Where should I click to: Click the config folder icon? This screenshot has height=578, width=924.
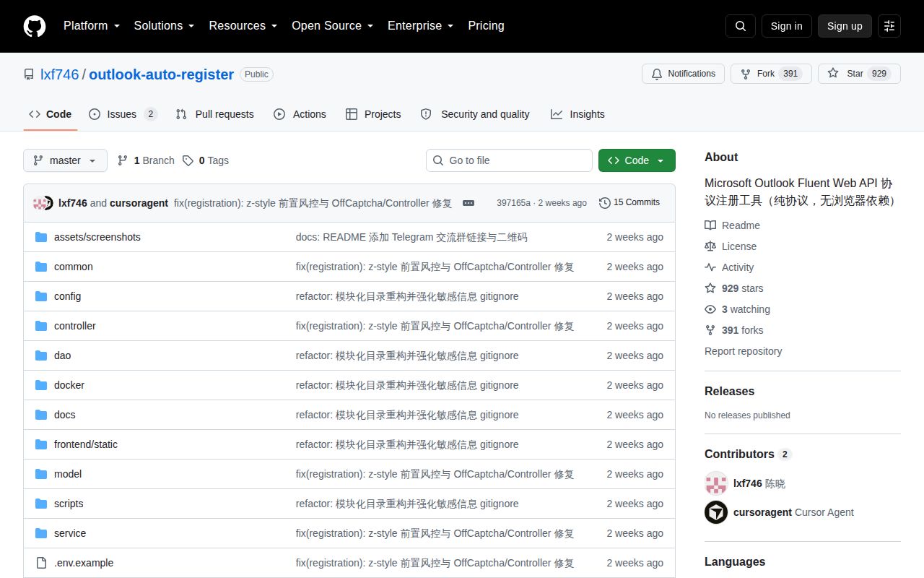[41, 296]
